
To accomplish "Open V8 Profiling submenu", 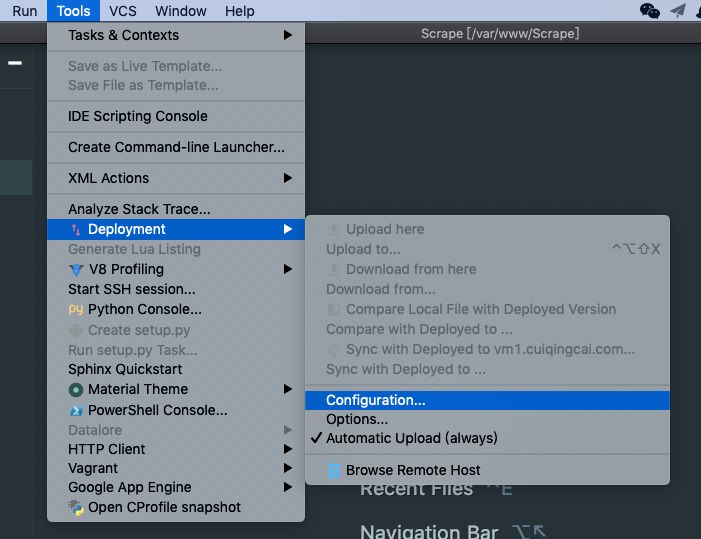I will [176, 269].
